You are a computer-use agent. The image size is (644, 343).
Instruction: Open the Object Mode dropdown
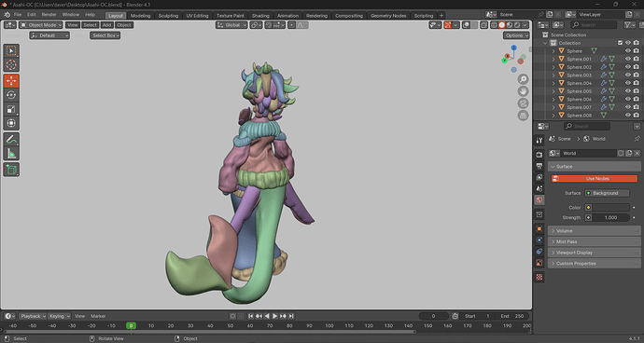tap(41, 25)
